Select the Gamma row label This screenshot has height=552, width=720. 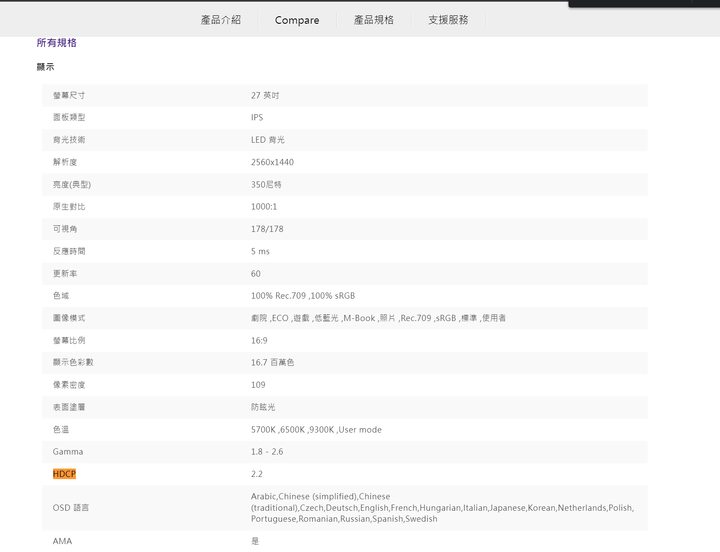(x=68, y=452)
